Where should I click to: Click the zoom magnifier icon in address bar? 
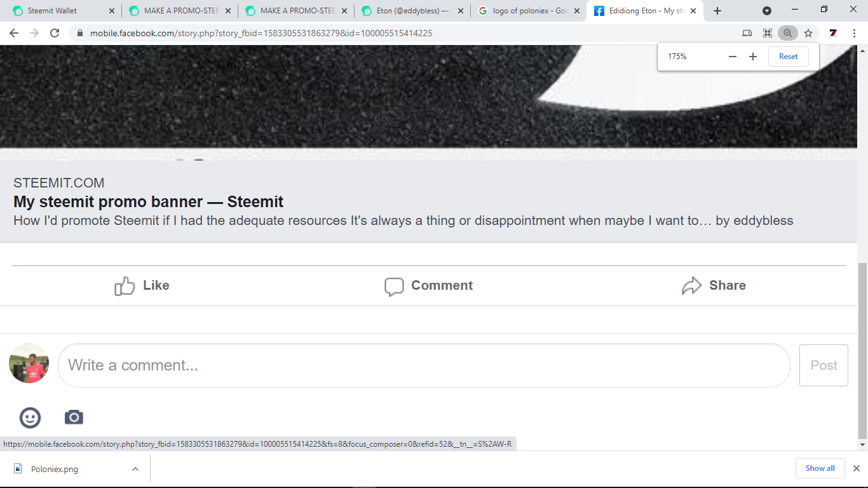pyautogui.click(x=788, y=33)
